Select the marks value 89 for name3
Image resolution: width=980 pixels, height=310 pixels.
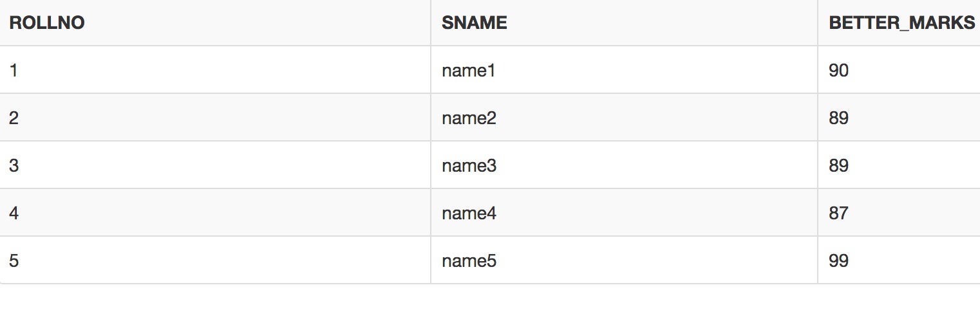click(899, 165)
